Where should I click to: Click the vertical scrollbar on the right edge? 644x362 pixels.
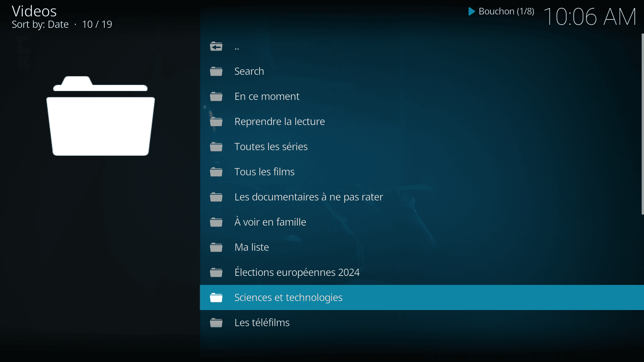point(643,124)
